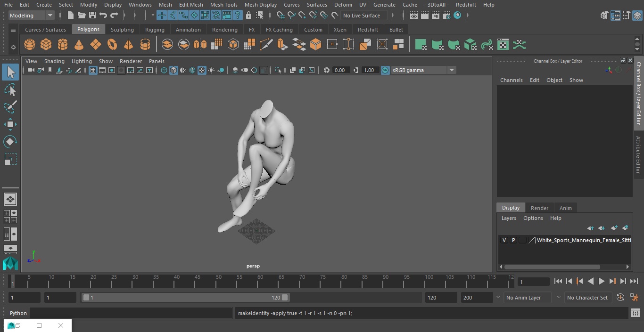The width and height of the screenshot is (644, 332).
Task: Create a polygon cylinder from shelf
Action: [x=63, y=45]
